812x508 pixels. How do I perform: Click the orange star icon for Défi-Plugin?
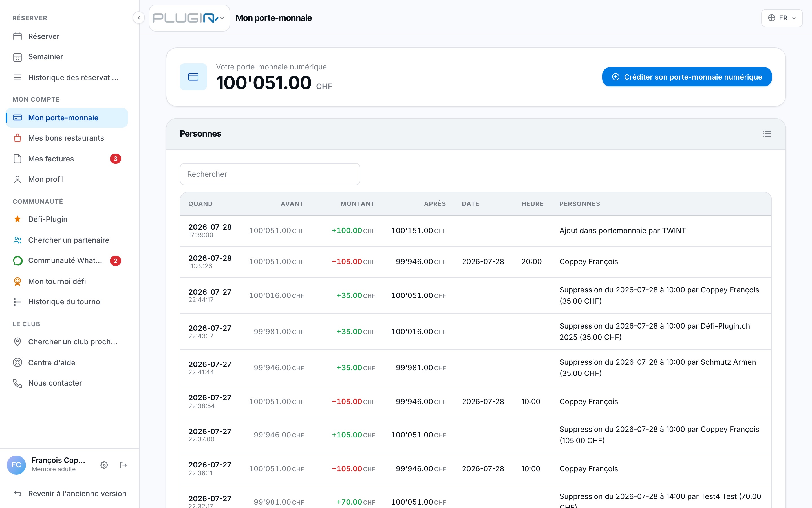17,219
